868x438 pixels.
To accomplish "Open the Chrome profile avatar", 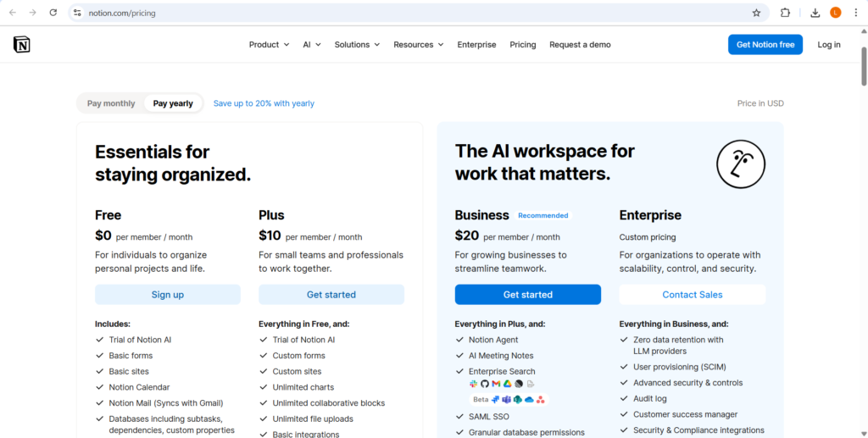I will (x=836, y=13).
